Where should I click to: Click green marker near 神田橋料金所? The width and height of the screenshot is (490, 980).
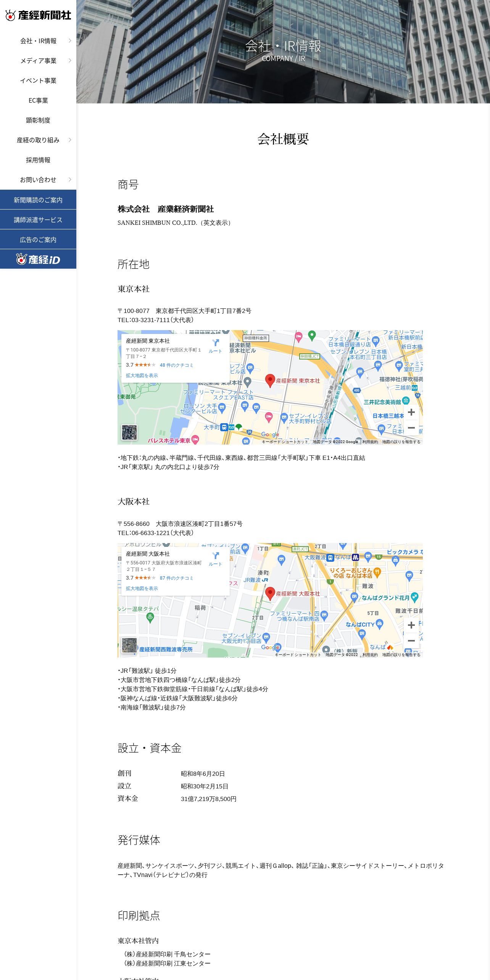(x=312, y=335)
